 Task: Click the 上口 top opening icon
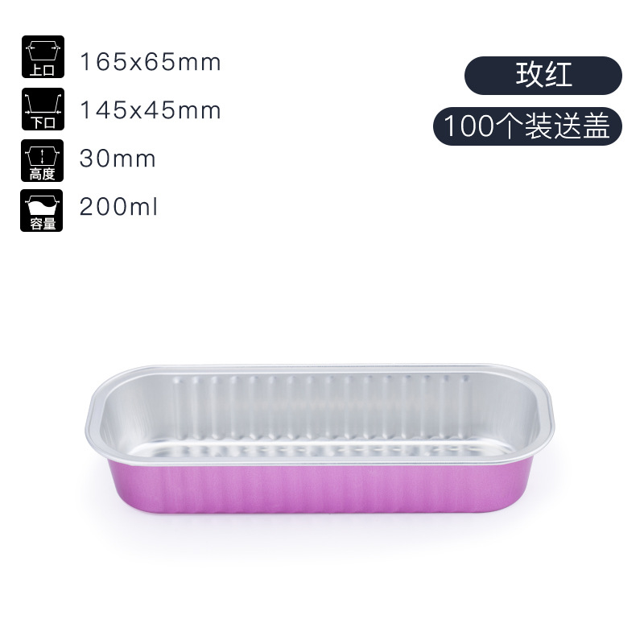(43, 56)
